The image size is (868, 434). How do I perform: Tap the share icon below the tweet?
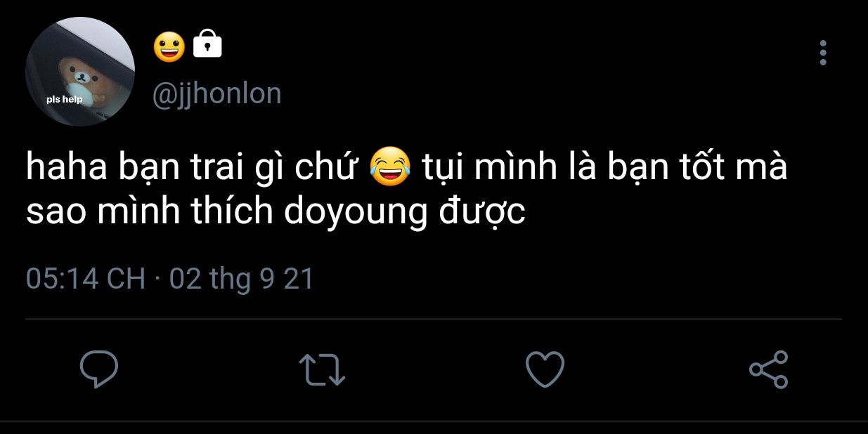769,369
